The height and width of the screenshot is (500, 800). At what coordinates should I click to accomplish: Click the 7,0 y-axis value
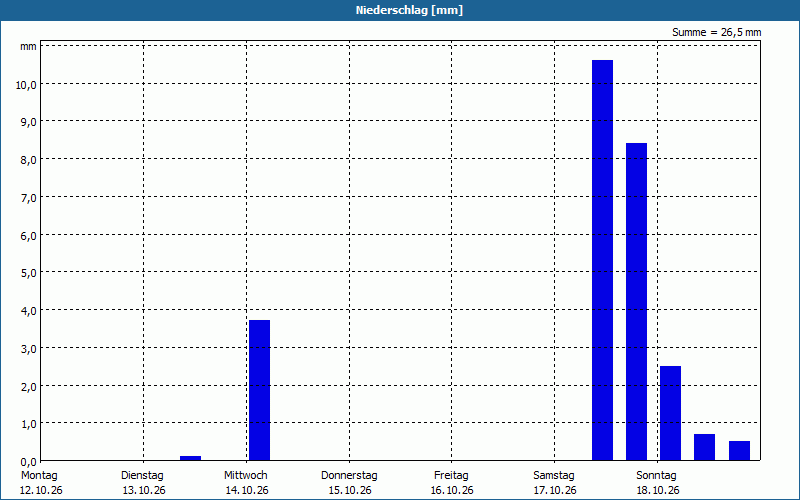tap(28, 197)
